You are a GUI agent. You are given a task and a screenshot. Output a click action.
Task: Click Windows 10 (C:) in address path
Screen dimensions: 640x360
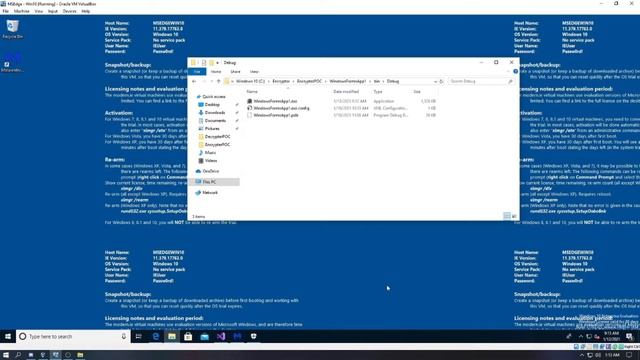pos(250,81)
